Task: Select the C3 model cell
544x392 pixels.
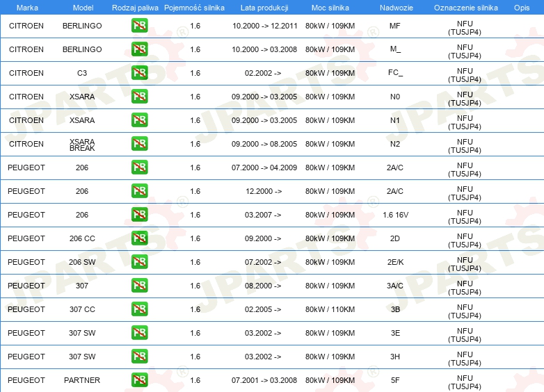Action: click(x=82, y=73)
